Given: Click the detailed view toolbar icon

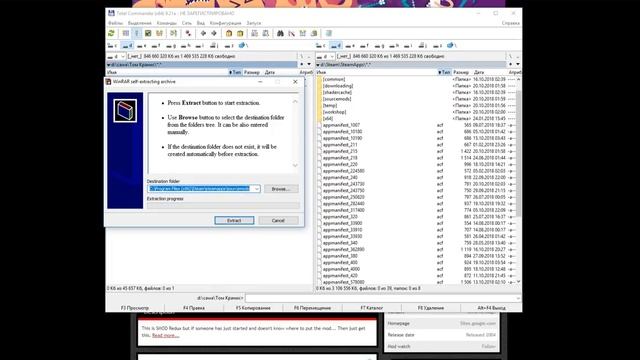Looking at the screenshot, I should pos(137,33).
